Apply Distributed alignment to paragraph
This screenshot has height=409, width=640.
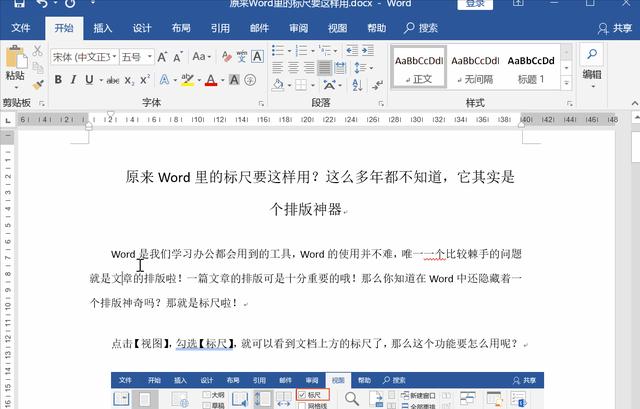click(340, 67)
